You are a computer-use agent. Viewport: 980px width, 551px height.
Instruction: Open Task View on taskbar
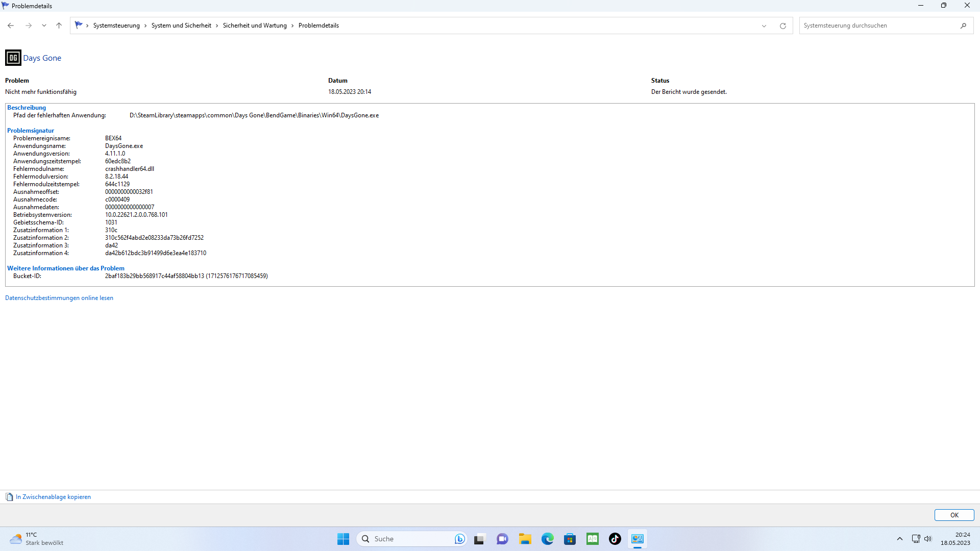479,539
